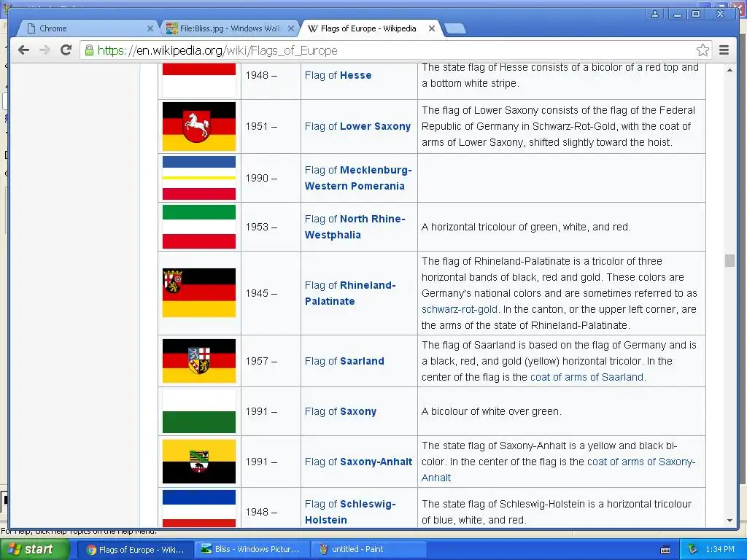Screen dimensions: 747x560
Task: Open the North Rhine-Westphalia flag image
Action: (x=199, y=227)
